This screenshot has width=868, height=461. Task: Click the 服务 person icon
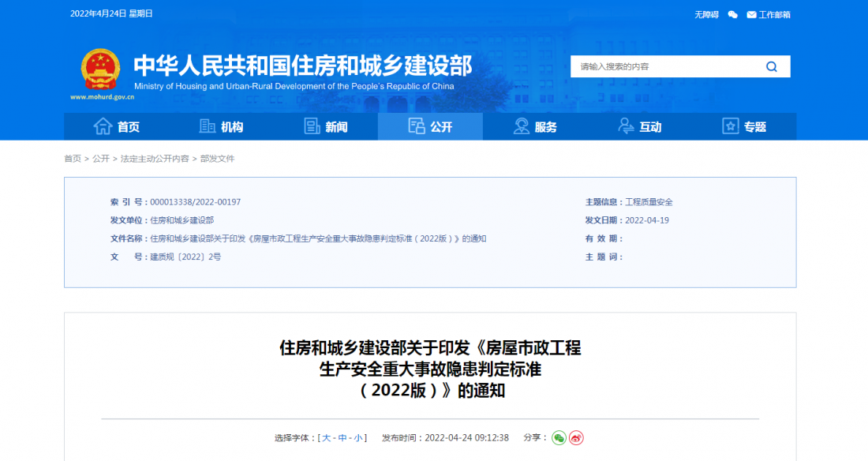pos(521,126)
